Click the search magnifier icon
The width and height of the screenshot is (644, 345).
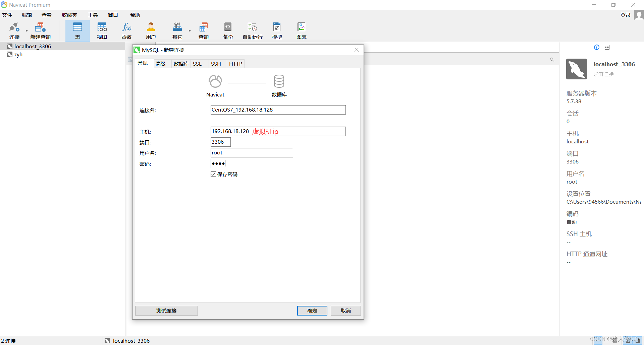click(552, 60)
